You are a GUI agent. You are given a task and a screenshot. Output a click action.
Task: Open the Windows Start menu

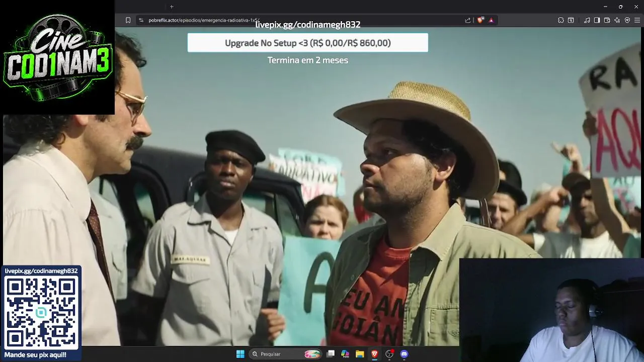[240, 354]
